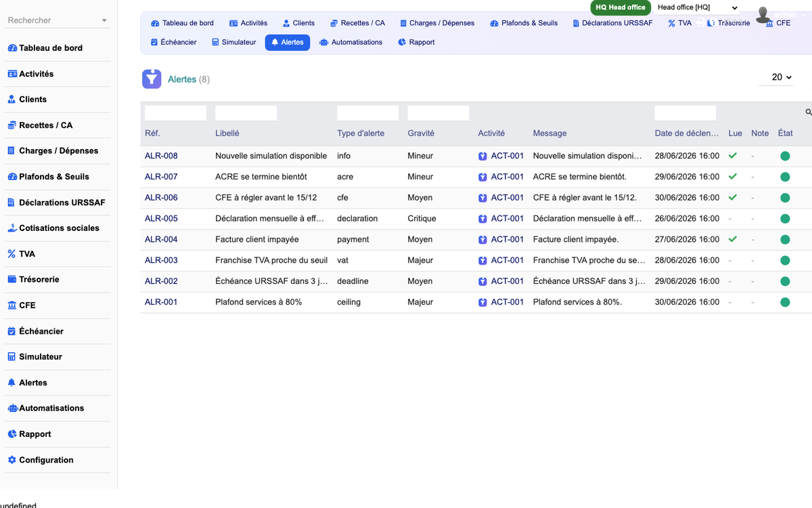Click the bank icon in sidebar CFE

[x=12, y=305]
